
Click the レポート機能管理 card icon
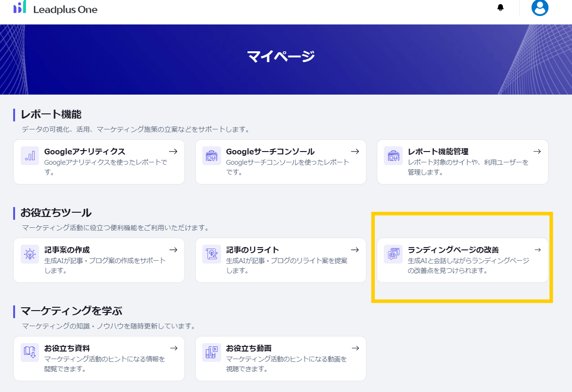pyautogui.click(x=393, y=156)
